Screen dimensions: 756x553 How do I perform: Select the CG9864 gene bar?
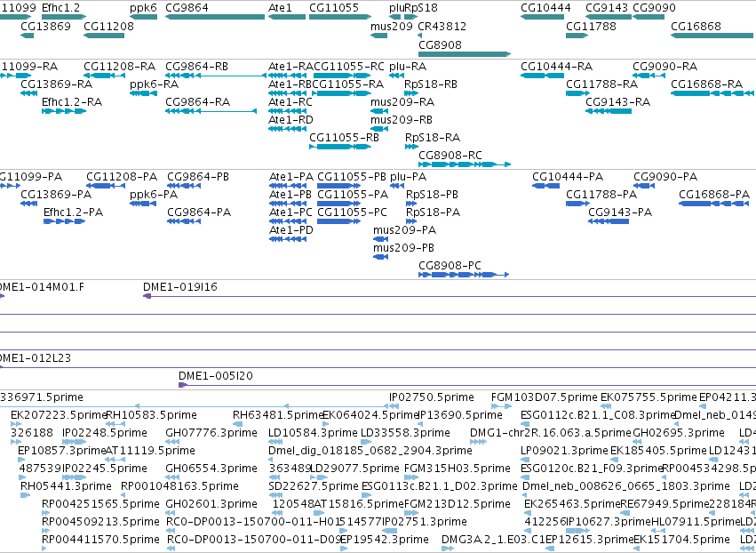tap(215, 17)
